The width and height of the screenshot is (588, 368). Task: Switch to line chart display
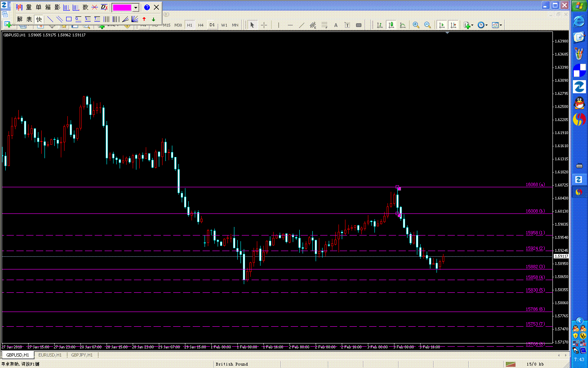pyautogui.click(x=403, y=25)
